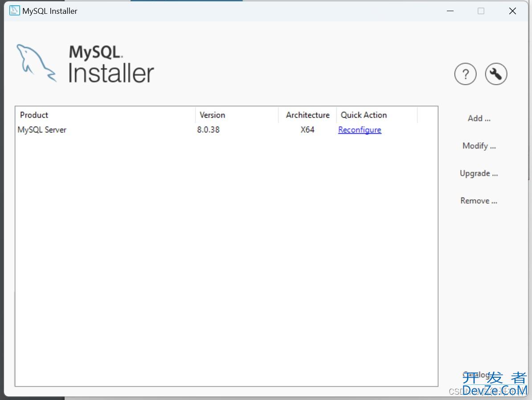Image resolution: width=532 pixels, height=400 pixels.
Task: Click the Modify button
Action: (479, 146)
